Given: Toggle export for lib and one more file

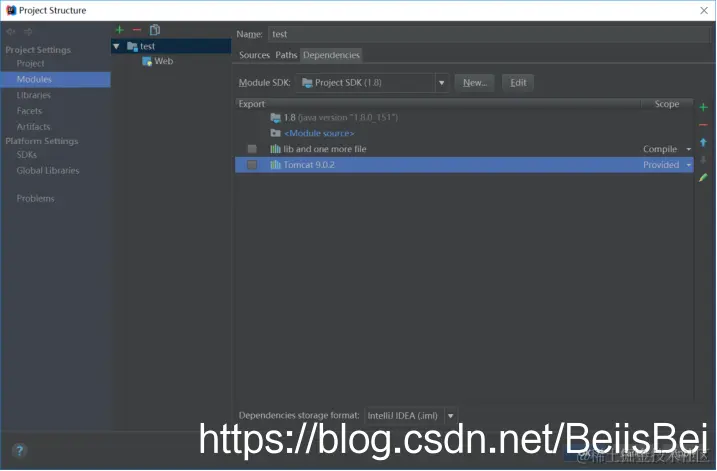Looking at the screenshot, I should coord(252,149).
